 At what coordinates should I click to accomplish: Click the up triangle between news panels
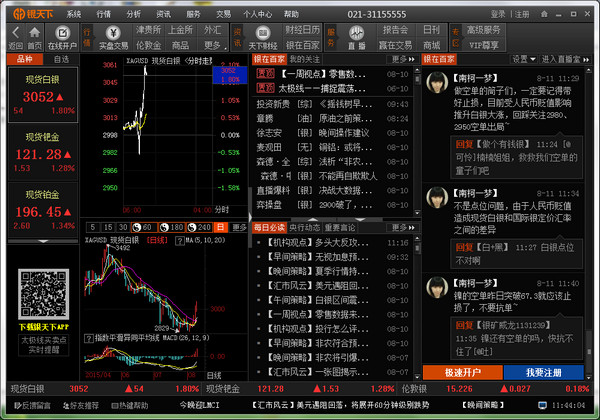(x=313, y=220)
